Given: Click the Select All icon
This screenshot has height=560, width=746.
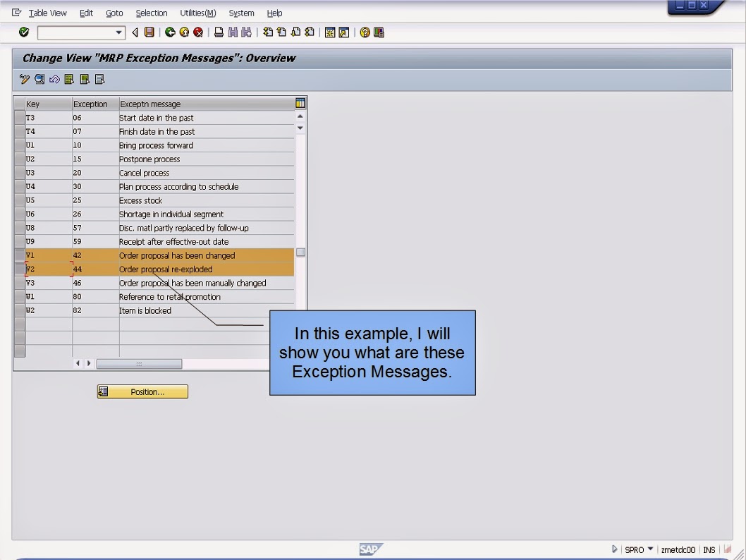Looking at the screenshot, I should (x=69, y=80).
